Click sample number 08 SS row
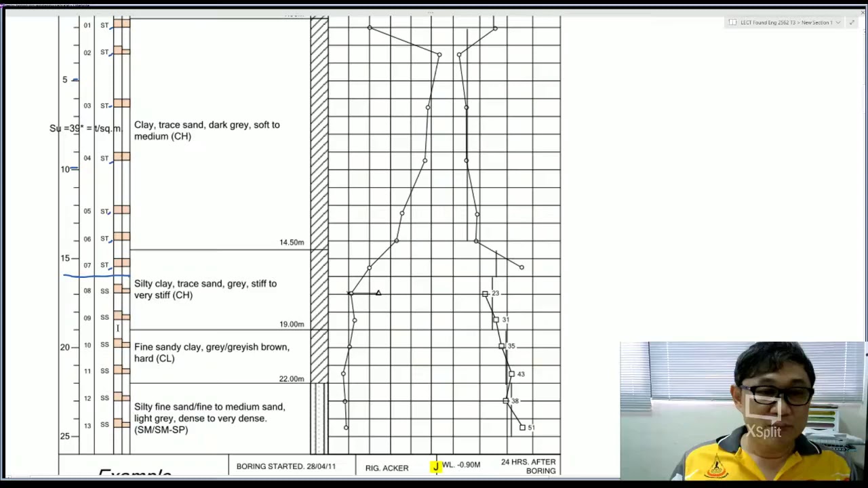The width and height of the screenshot is (868, 488). click(x=96, y=291)
